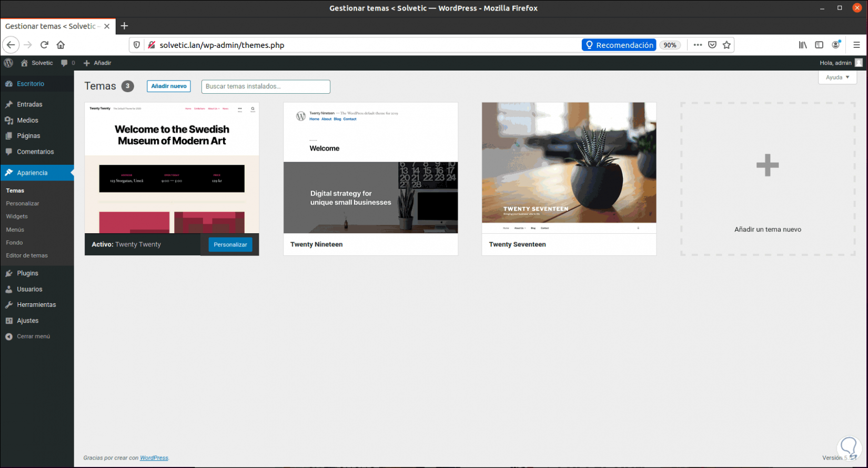Click the 90% zoom level indicator
This screenshot has height=468, width=868.
click(x=670, y=45)
